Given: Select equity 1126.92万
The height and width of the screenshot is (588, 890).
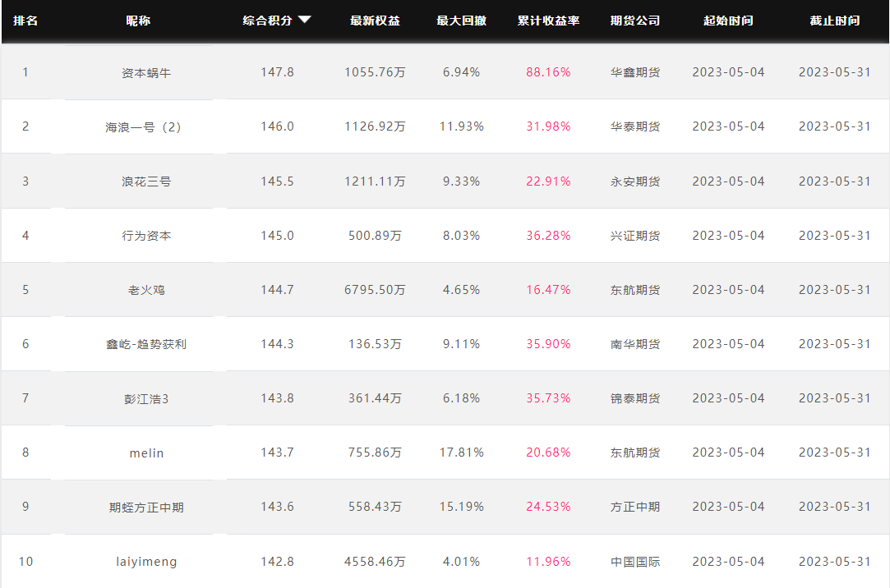Looking at the screenshot, I should pos(375,126).
